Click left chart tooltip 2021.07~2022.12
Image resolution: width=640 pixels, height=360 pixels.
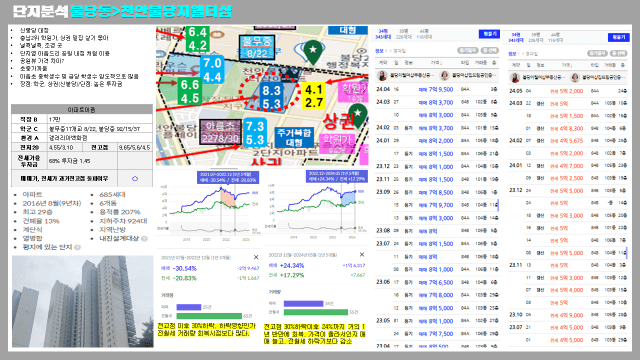[228, 177]
